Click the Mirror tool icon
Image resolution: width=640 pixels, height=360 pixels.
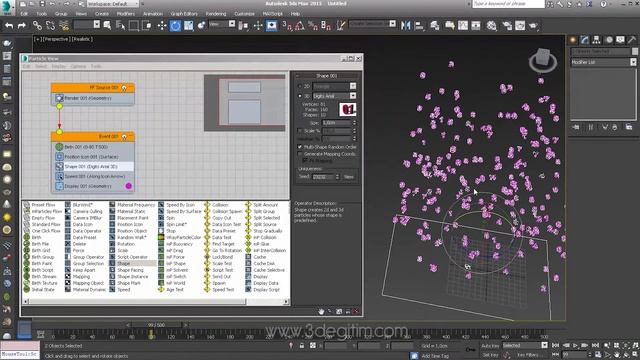[x=405, y=26]
